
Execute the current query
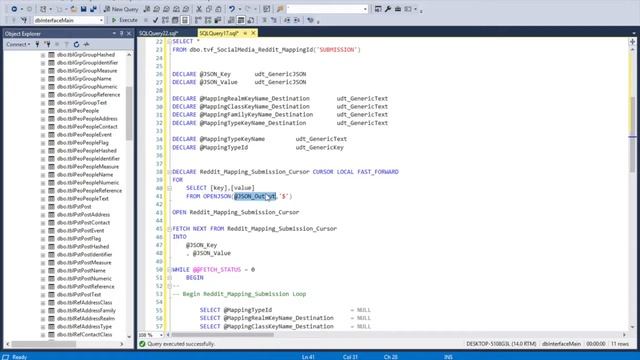[125, 20]
